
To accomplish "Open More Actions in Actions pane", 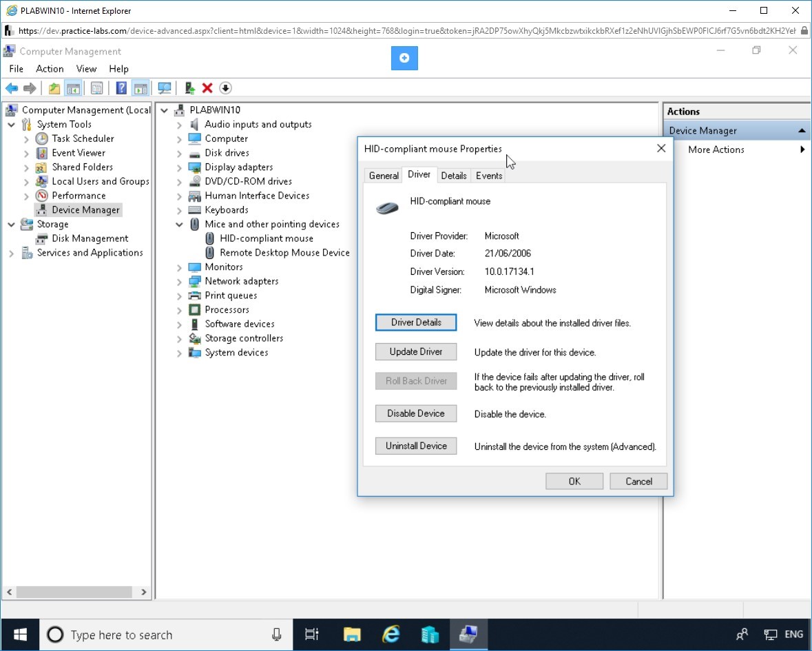I will tap(716, 149).
